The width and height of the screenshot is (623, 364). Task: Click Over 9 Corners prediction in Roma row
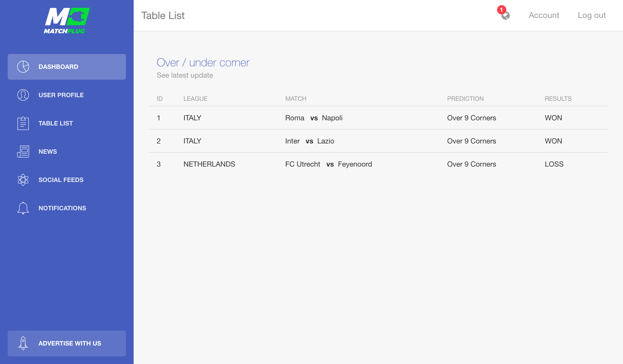(472, 118)
